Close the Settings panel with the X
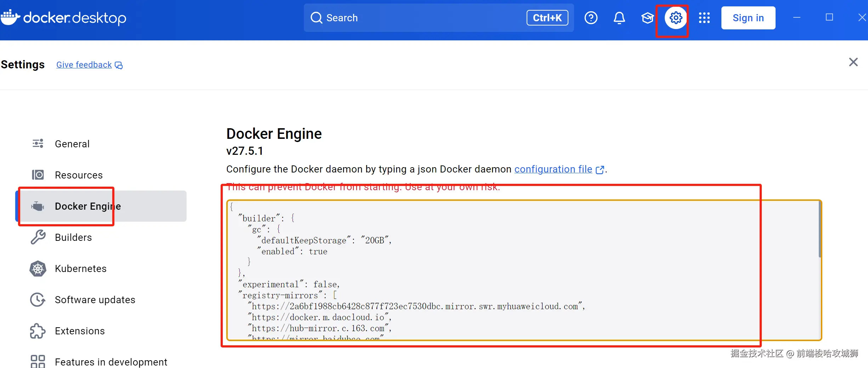 (x=853, y=62)
